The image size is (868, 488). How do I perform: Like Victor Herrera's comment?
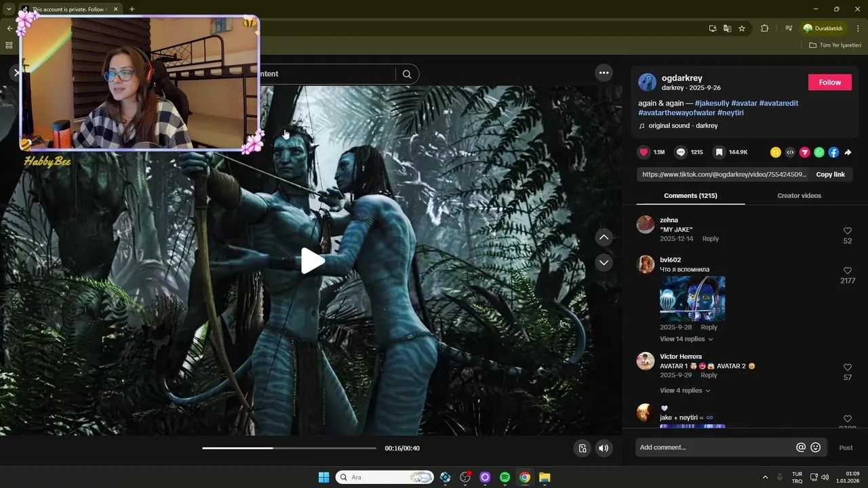(848, 367)
